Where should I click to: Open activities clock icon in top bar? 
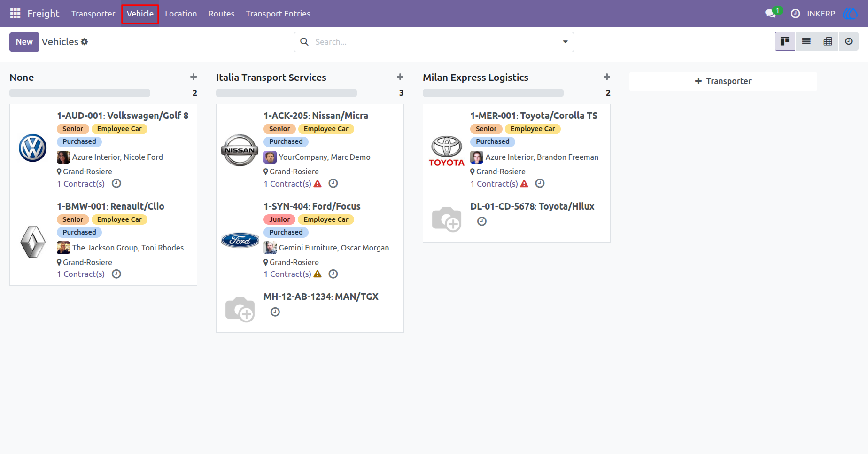tap(795, 14)
